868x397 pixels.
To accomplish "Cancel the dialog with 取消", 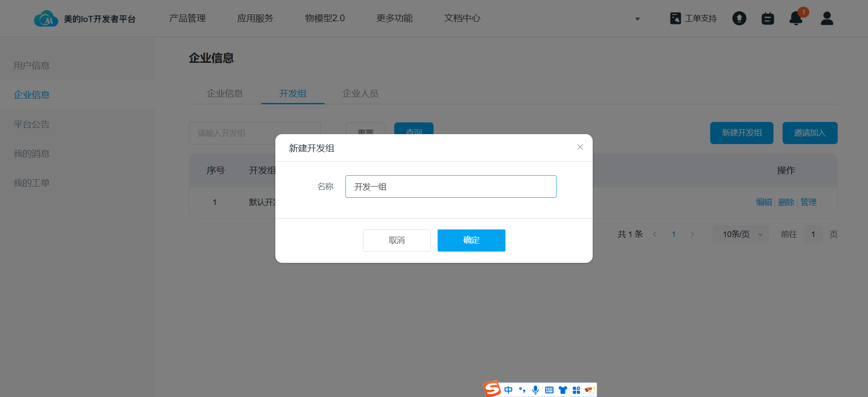I will point(396,240).
